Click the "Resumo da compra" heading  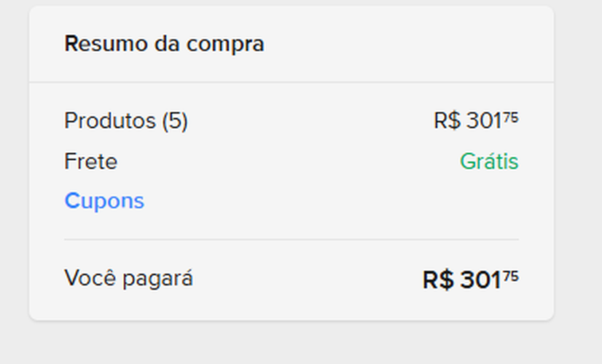(164, 44)
